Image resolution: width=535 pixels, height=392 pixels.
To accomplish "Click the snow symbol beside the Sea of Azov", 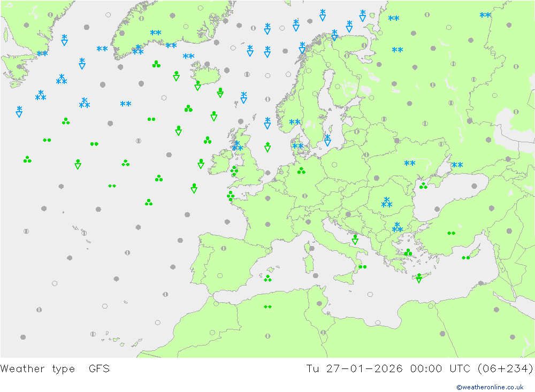I will point(457,165).
